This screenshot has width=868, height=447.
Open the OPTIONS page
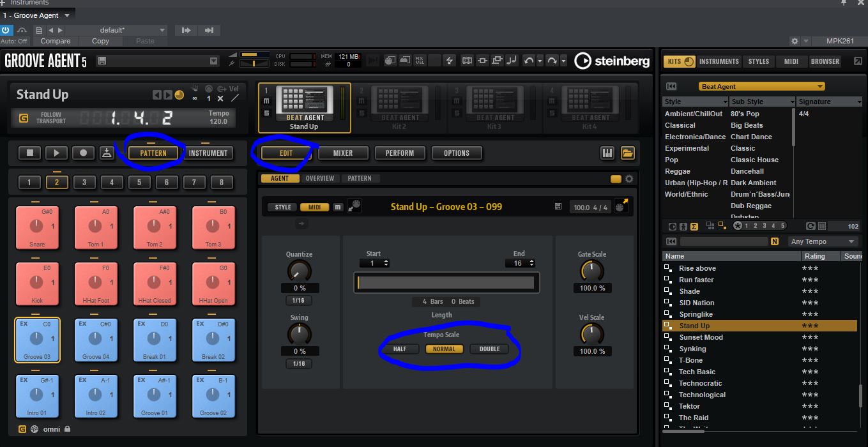pos(457,153)
